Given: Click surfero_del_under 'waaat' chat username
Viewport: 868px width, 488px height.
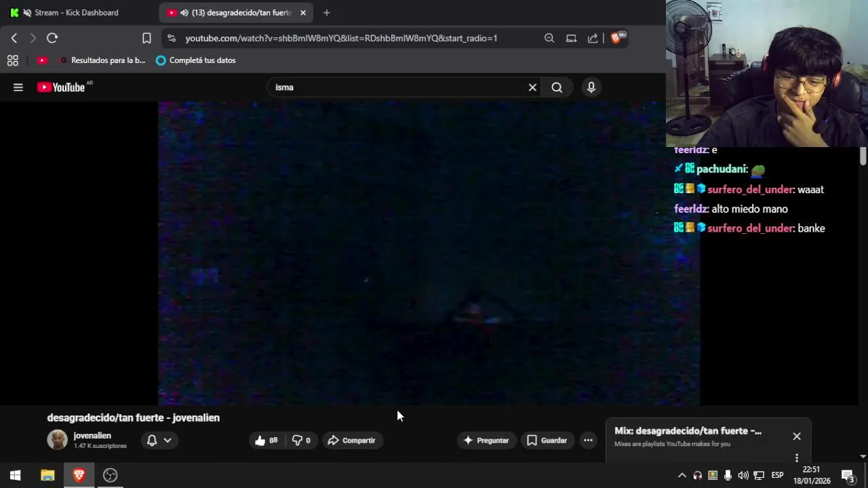Looking at the screenshot, I should (x=750, y=190).
